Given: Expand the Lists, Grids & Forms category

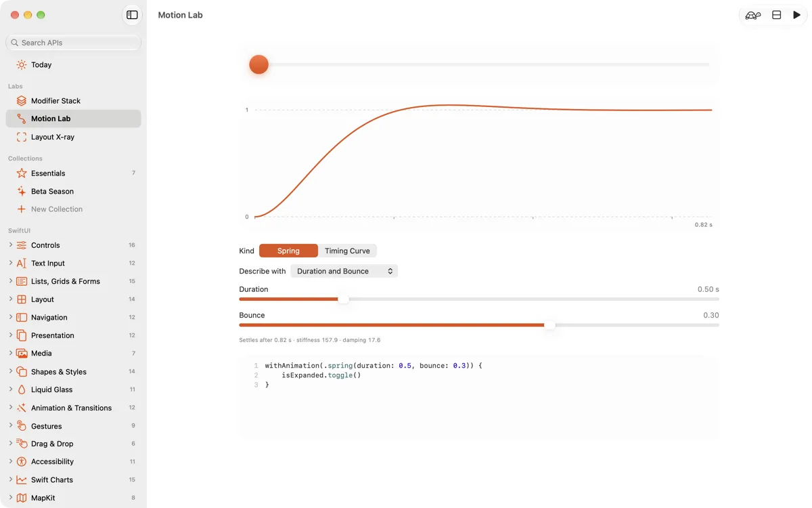Looking at the screenshot, I should tap(10, 281).
